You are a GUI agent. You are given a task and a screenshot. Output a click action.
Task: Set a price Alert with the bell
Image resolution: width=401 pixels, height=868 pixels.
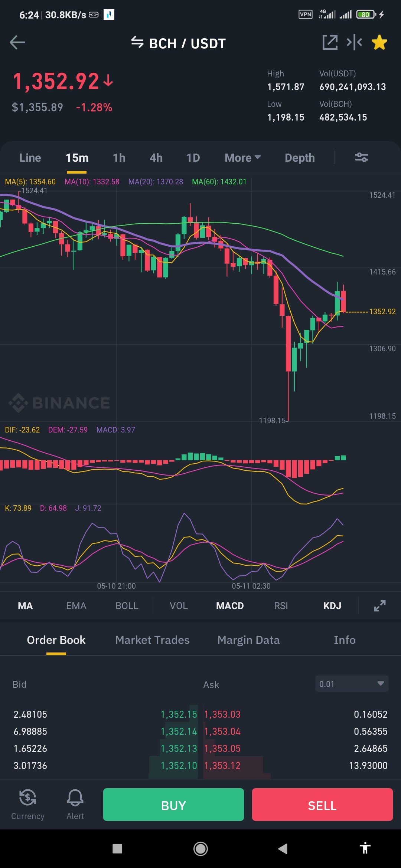[75, 804]
